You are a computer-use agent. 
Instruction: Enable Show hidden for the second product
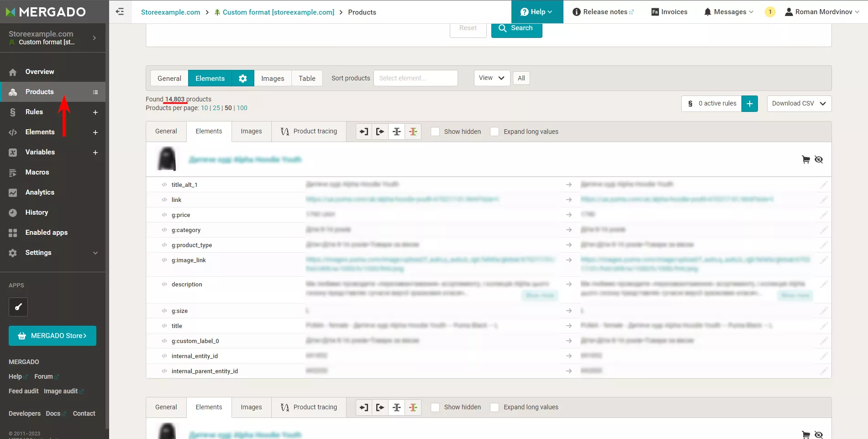click(x=436, y=407)
